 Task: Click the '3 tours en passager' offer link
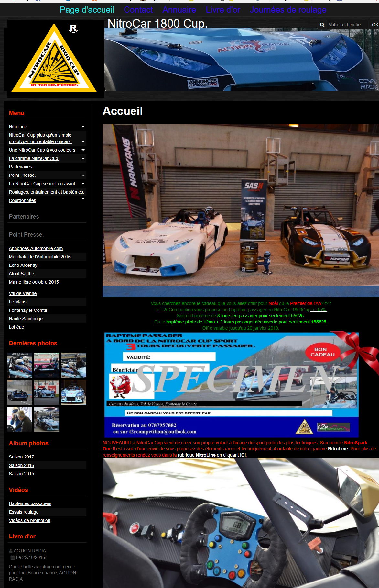(x=261, y=316)
